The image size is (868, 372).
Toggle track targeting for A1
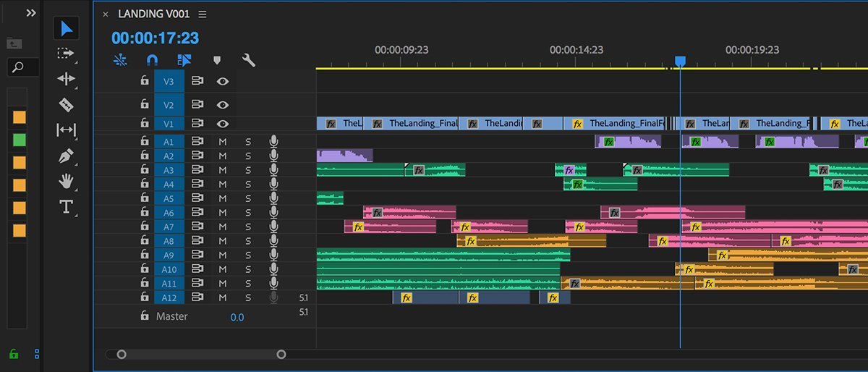click(x=169, y=142)
